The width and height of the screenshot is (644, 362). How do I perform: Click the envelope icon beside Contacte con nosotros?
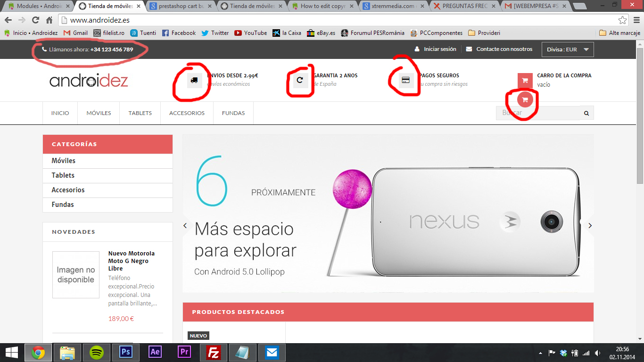click(x=469, y=49)
